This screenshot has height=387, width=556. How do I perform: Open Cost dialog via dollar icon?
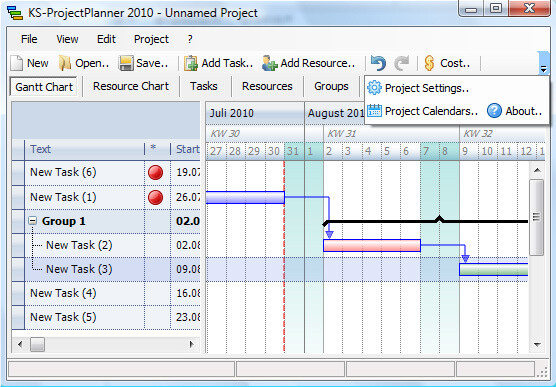click(429, 63)
